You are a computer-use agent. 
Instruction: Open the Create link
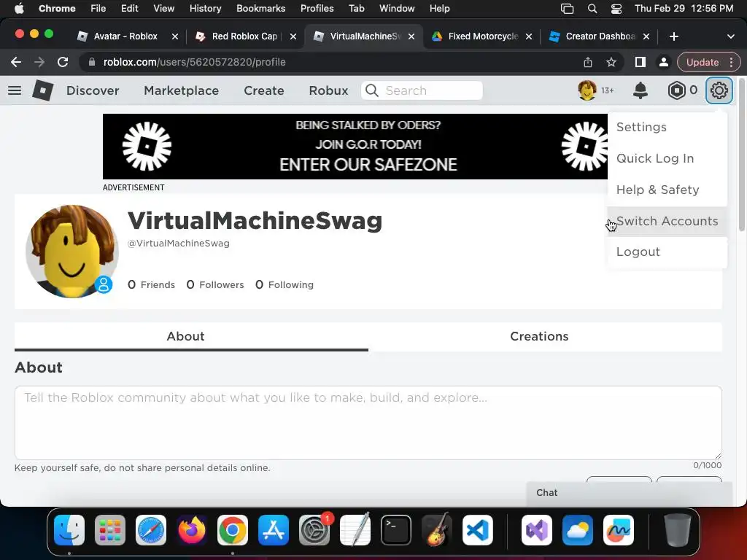point(264,90)
